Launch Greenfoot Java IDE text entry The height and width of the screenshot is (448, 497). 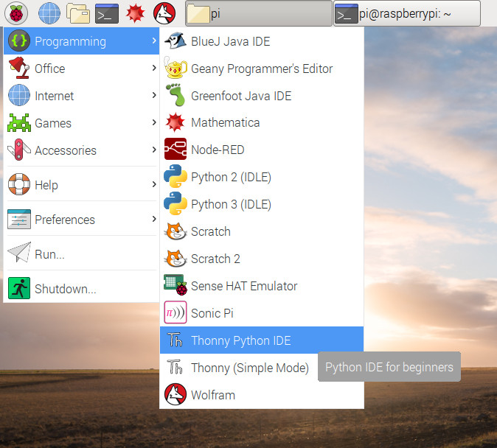coord(241,96)
